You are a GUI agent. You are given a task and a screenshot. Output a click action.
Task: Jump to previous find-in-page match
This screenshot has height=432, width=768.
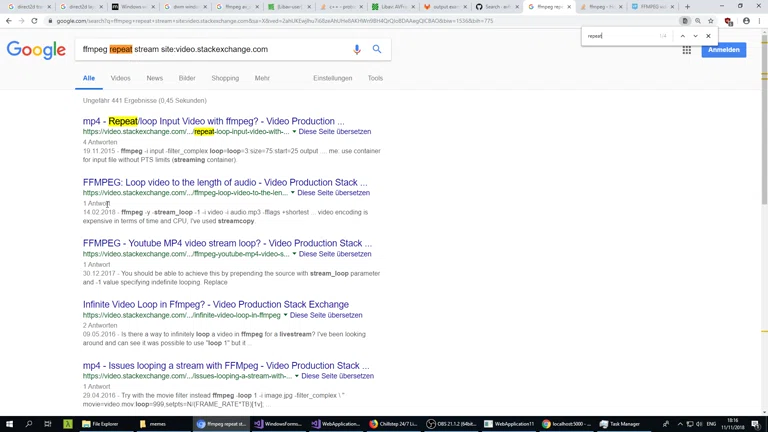(x=682, y=36)
